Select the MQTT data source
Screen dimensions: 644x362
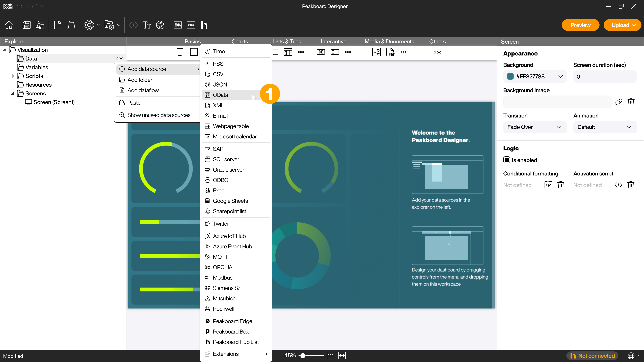click(x=220, y=257)
